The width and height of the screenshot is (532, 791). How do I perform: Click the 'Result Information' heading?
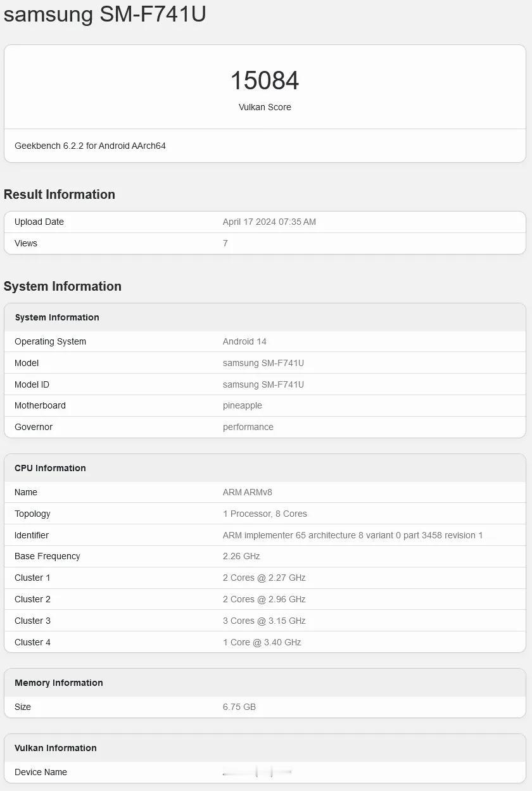(60, 194)
